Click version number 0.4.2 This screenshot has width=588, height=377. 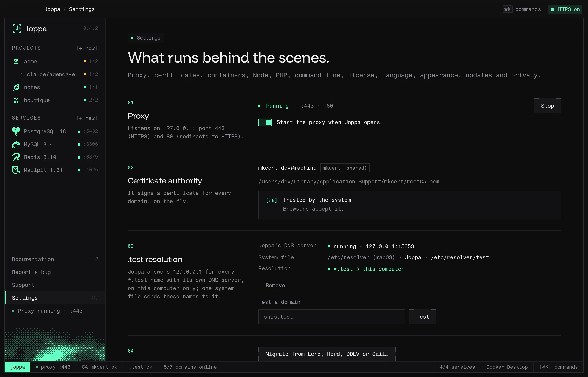[90, 29]
